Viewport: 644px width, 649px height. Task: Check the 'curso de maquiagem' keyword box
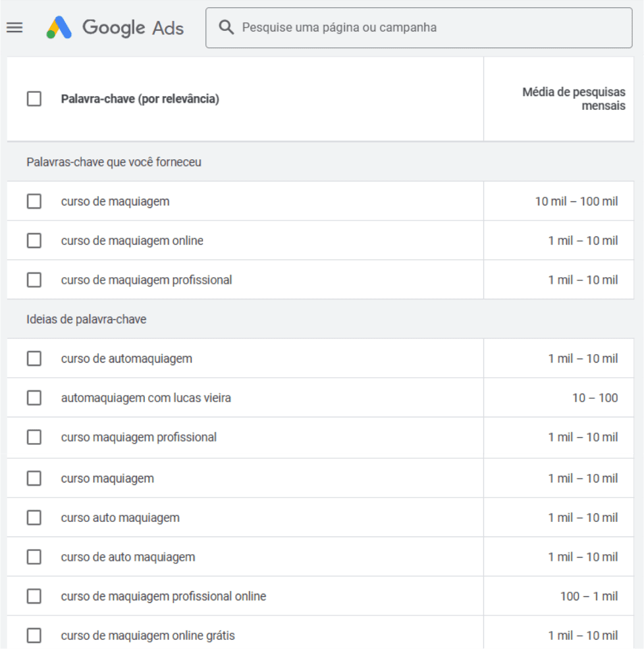pyautogui.click(x=34, y=201)
